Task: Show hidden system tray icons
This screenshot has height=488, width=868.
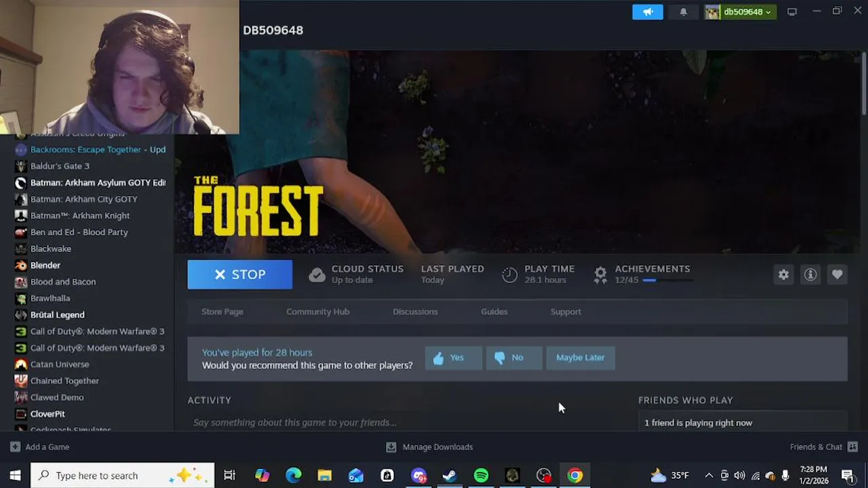Action: tap(709, 475)
